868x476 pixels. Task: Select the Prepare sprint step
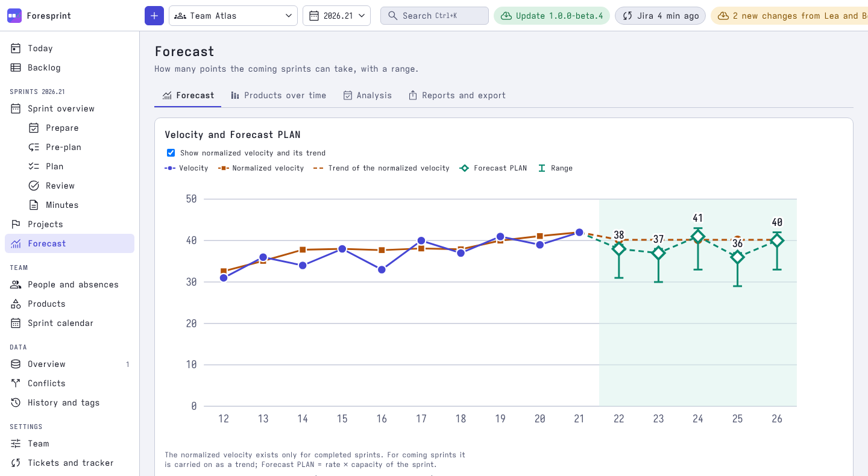[79, 128]
